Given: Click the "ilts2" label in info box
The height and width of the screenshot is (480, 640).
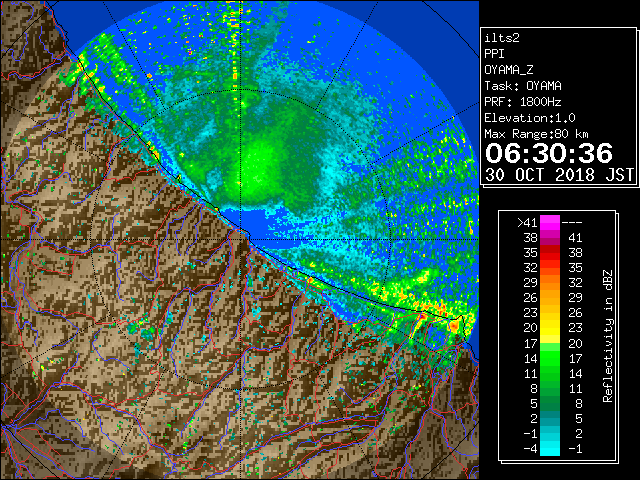Looking at the screenshot, I should point(502,38).
